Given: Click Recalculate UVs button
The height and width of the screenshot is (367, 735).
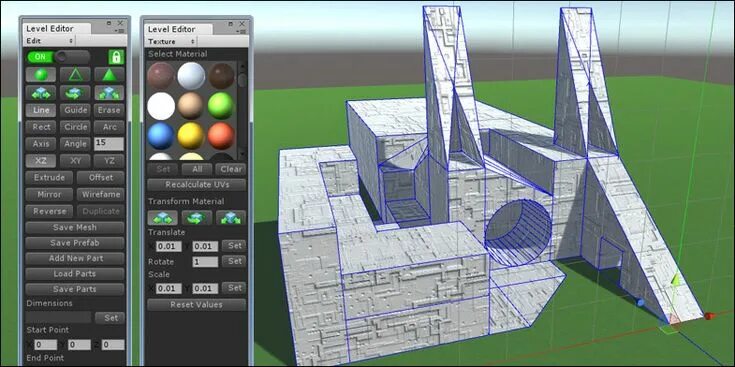Looking at the screenshot, I should pos(197,185).
